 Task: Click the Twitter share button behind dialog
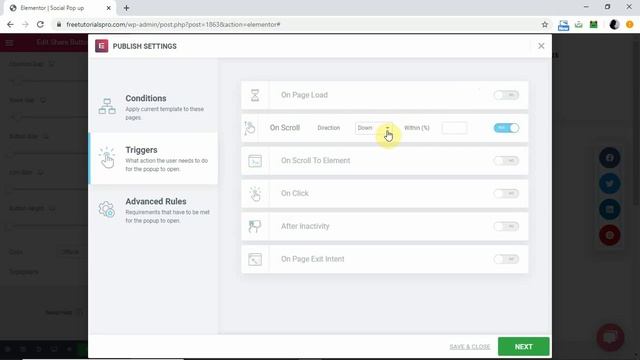click(x=609, y=184)
